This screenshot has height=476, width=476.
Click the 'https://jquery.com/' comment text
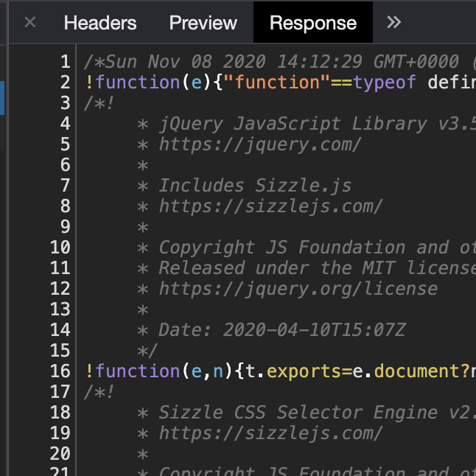click(260, 144)
